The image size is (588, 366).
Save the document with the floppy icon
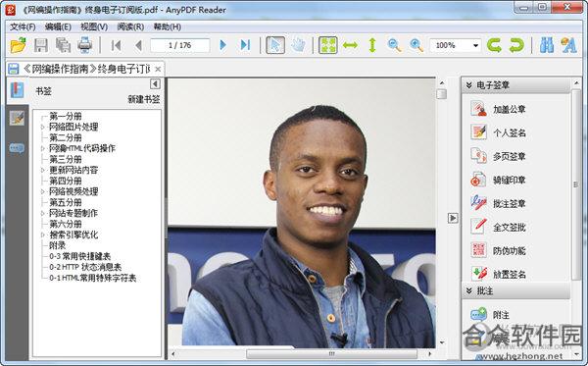pyautogui.click(x=41, y=45)
